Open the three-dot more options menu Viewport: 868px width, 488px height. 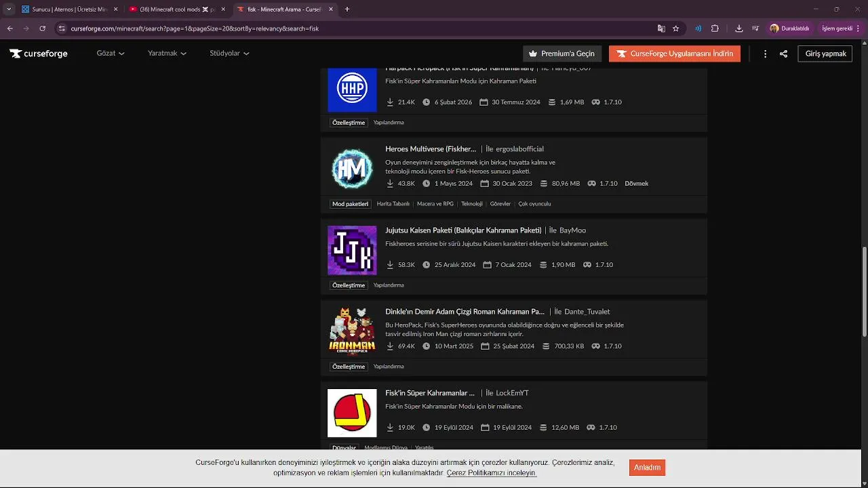(765, 54)
